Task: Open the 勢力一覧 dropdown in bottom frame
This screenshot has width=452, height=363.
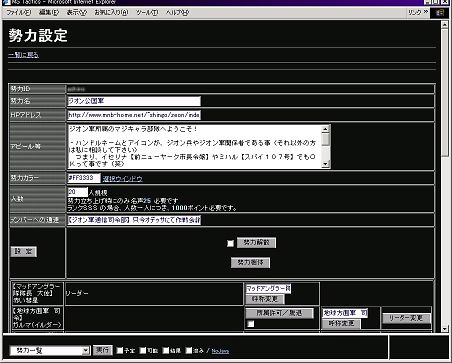Action: pyautogui.click(x=50, y=351)
